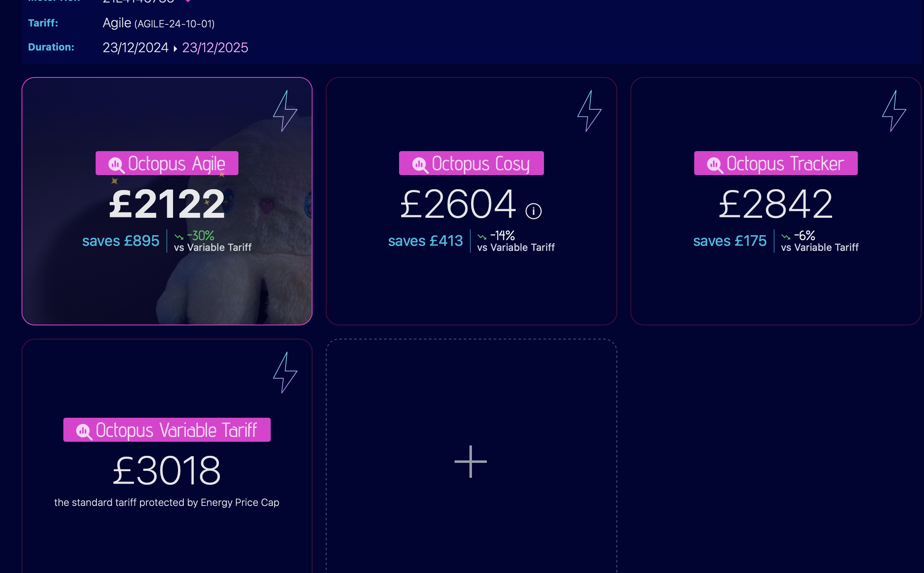The height and width of the screenshot is (573, 924).
Task: Click the £2842 Tracker cost figure
Action: (776, 204)
